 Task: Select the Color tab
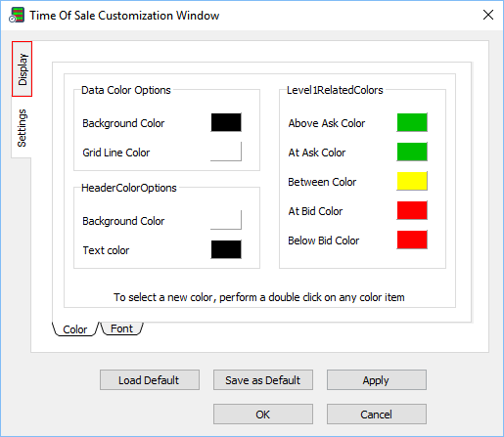(75, 329)
